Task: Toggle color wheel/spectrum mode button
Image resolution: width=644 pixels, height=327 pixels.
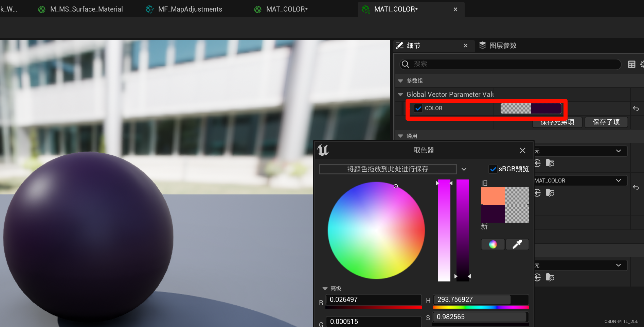Action: [x=493, y=244]
